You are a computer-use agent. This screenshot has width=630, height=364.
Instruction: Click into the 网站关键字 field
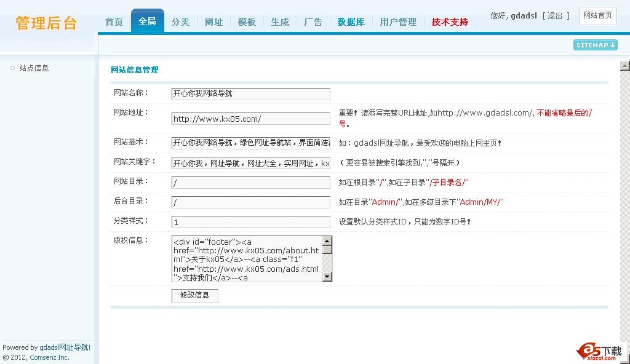(250, 164)
